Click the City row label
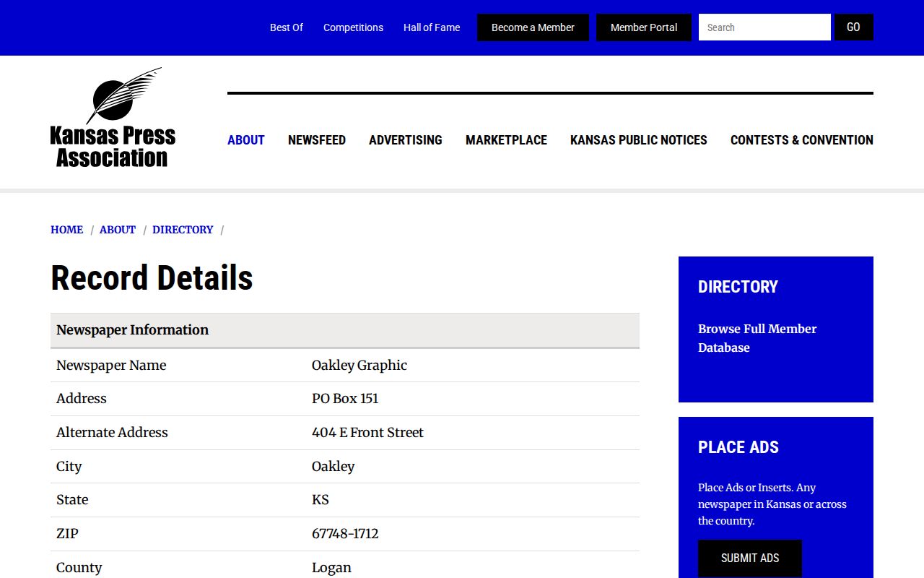Viewport: 924px width, 578px height. point(69,467)
